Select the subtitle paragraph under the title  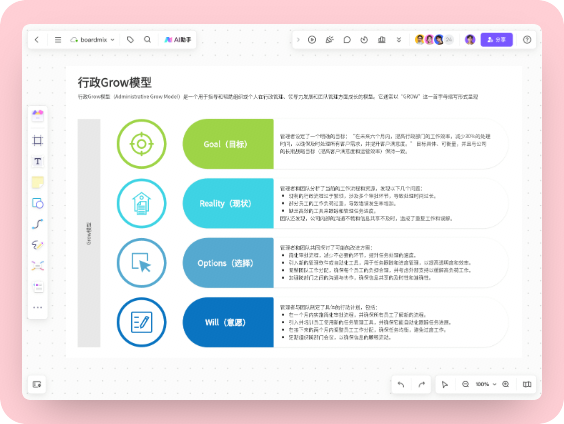click(278, 97)
